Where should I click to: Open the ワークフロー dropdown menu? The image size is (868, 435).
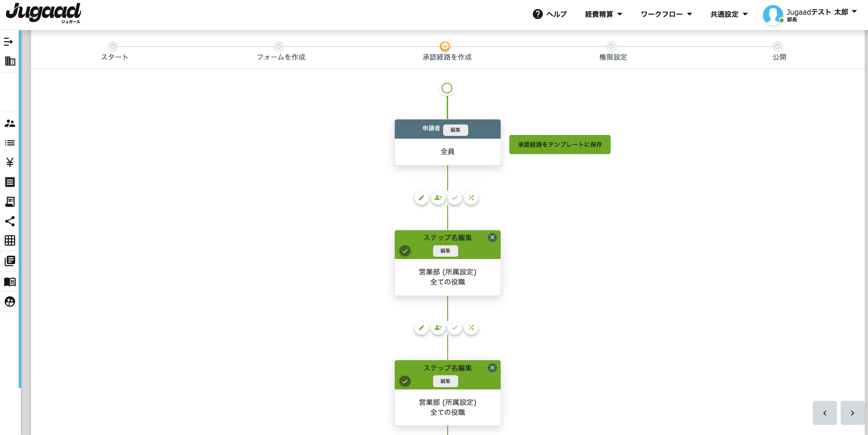pos(666,14)
